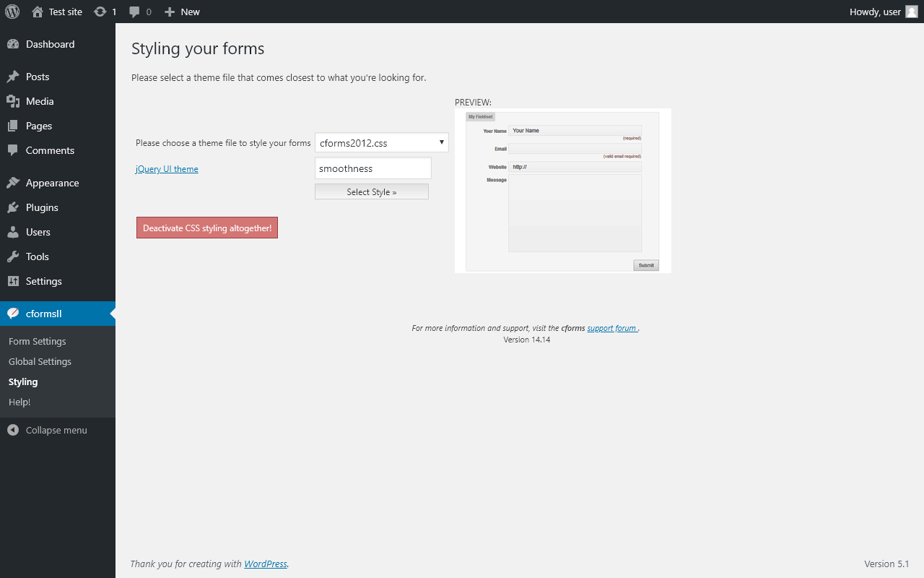This screenshot has width=924, height=578.
Task: Click the Users person icon
Action: (x=13, y=232)
